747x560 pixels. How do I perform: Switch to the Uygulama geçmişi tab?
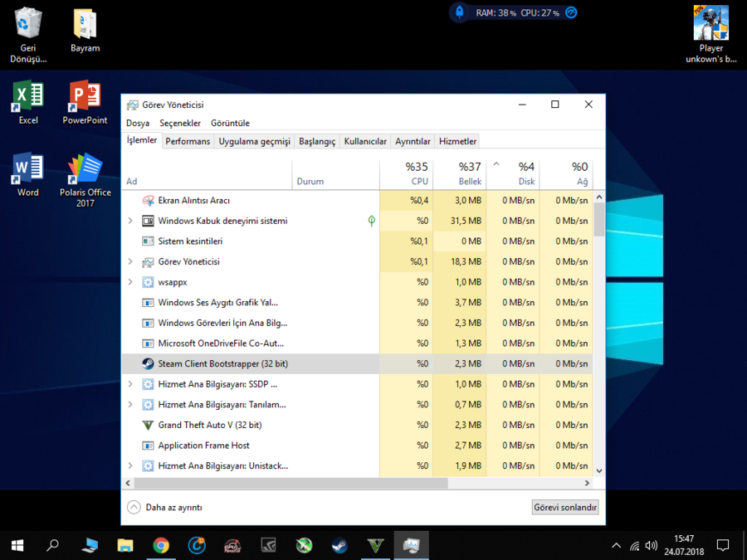click(255, 141)
